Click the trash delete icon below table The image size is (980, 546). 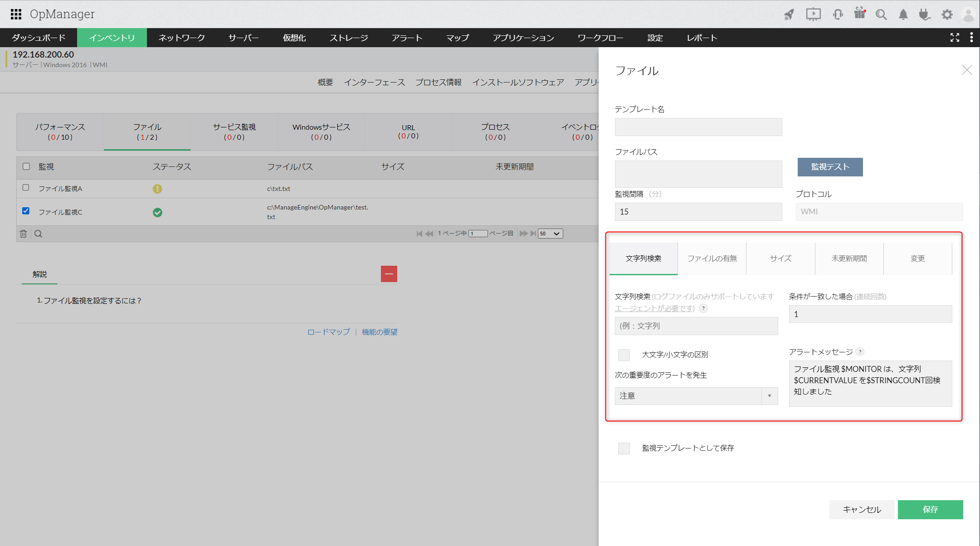coord(24,234)
